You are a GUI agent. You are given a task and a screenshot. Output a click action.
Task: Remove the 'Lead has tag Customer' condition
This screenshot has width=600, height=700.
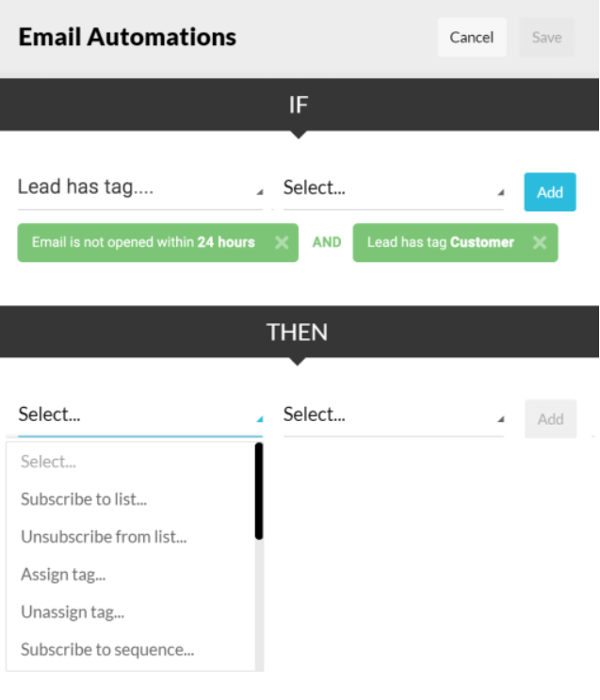[539, 243]
